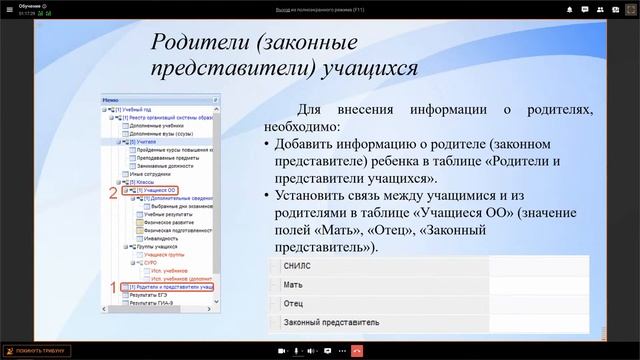Click scroll-up arrow of Меню panel
This screenshot has width=640, height=360.
[216, 109]
